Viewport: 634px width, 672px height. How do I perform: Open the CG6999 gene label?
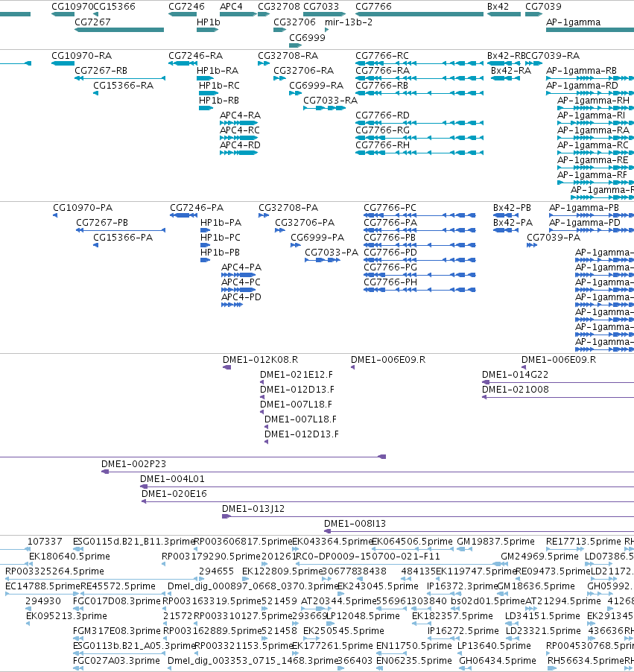[x=307, y=38]
